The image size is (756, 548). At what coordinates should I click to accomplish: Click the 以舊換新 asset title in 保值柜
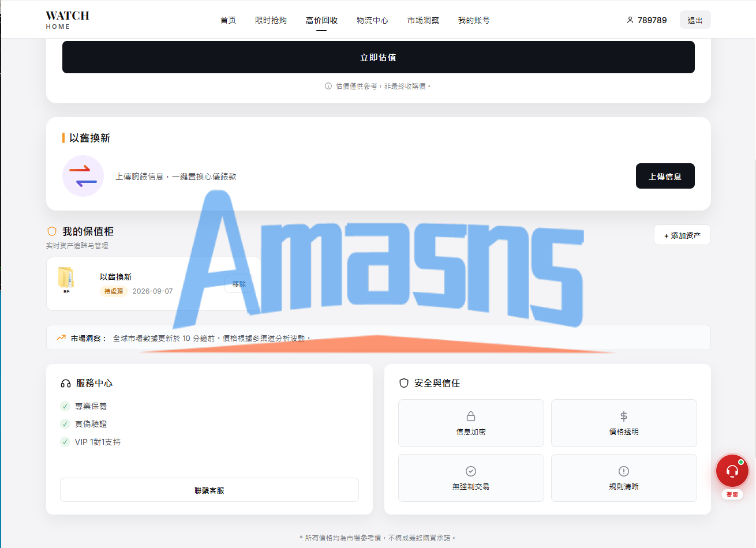click(x=115, y=277)
